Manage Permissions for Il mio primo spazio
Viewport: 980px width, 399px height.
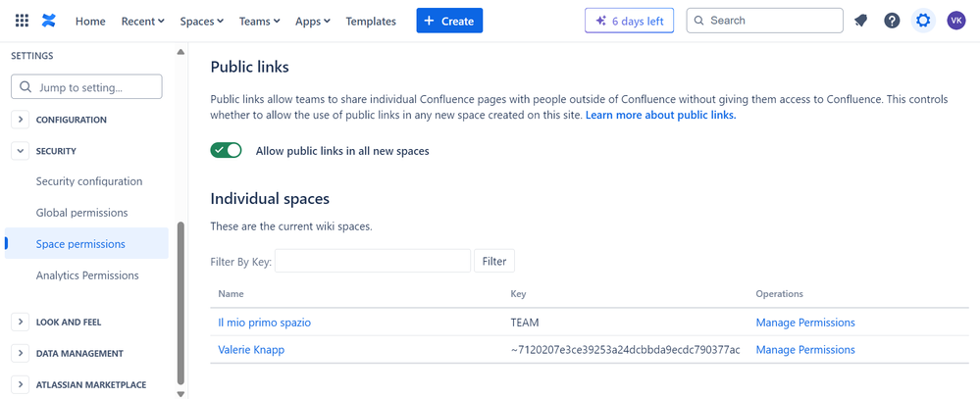pyautogui.click(x=805, y=323)
